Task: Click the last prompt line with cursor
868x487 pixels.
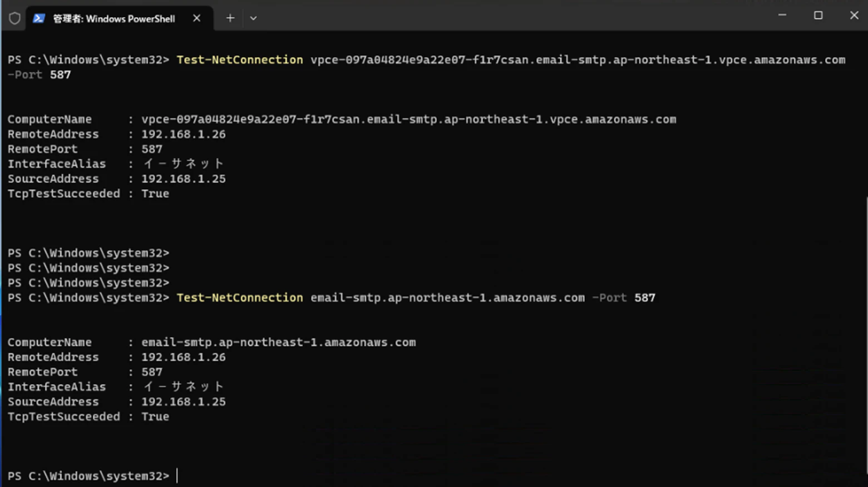Action: click(92, 476)
